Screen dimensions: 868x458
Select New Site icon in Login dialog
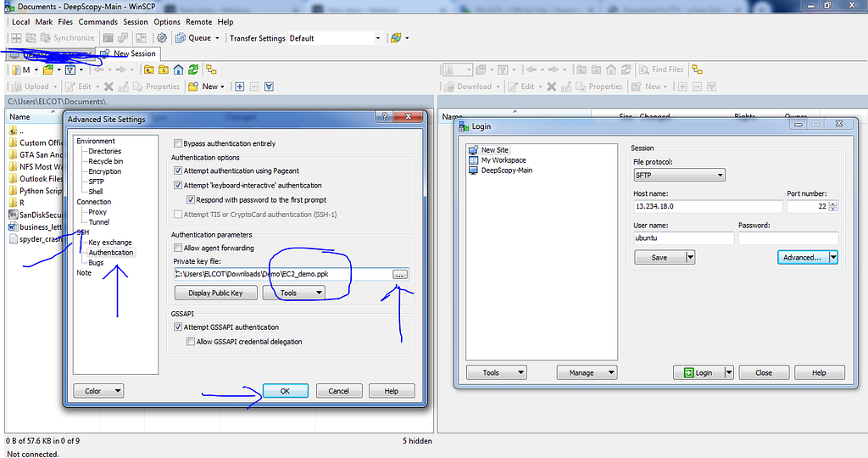coord(473,150)
